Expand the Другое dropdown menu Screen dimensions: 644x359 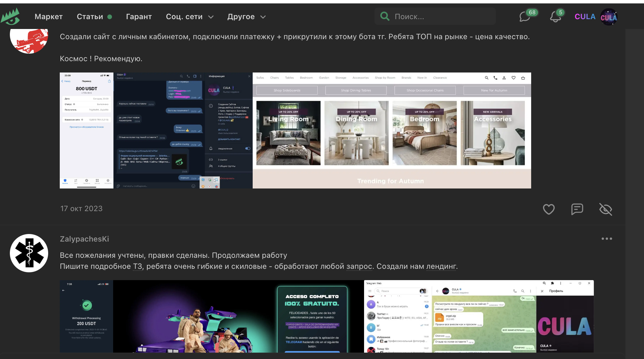click(x=246, y=17)
